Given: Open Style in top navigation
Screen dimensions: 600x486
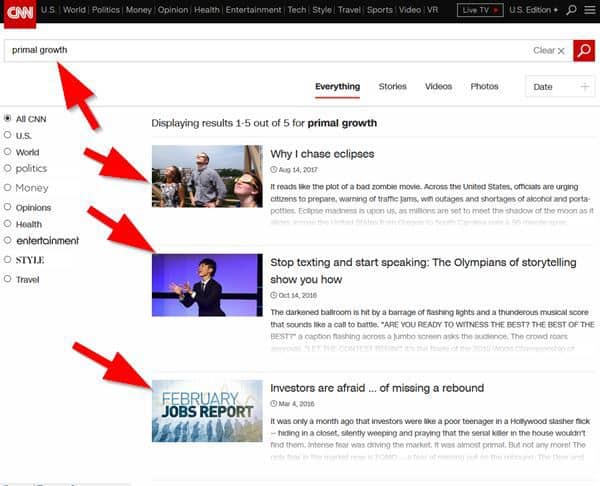Looking at the screenshot, I should pyautogui.click(x=322, y=10).
